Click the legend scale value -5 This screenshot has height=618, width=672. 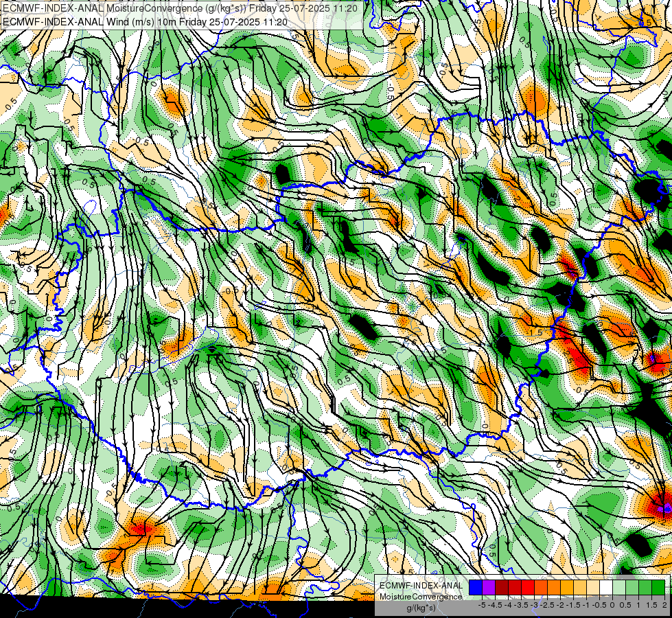482,605
